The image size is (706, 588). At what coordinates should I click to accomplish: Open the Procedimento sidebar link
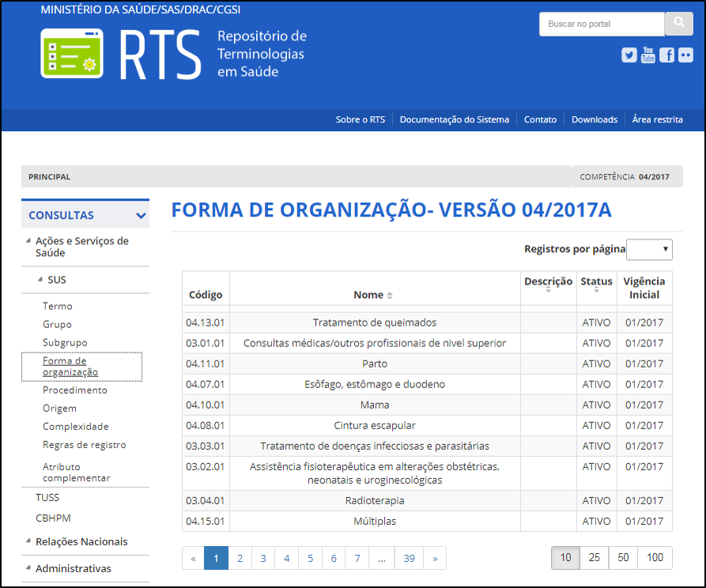tap(74, 390)
